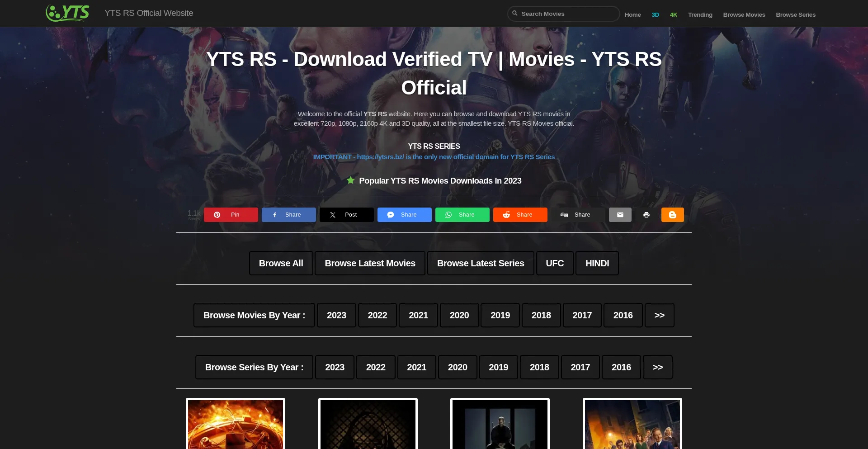Image resolution: width=868 pixels, height=449 pixels.
Task: Open the ytsrs.bz official domain link
Action: [434, 157]
